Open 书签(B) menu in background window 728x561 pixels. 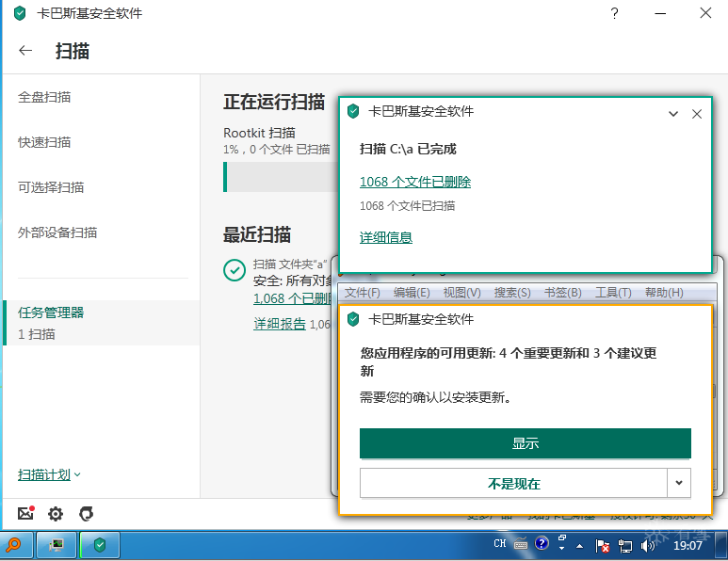point(562,293)
